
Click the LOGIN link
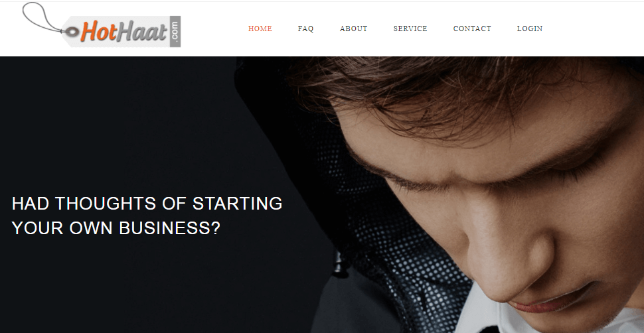530,29
